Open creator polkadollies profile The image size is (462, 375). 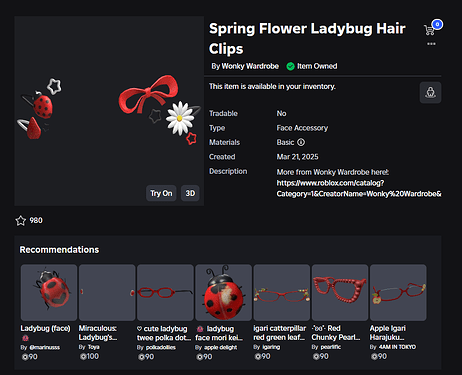point(161,347)
